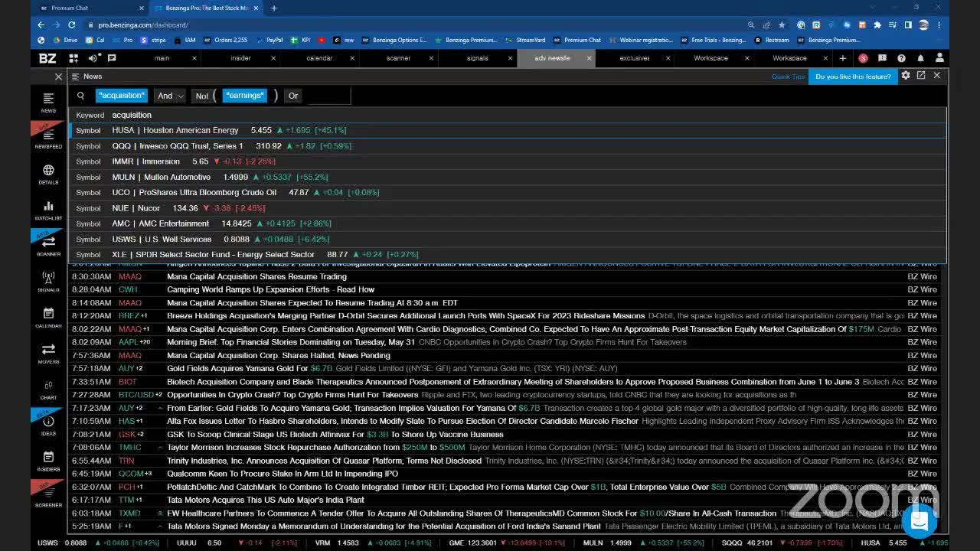Open the Ideas sidebar icon
The width and height of the screenshot is (980, 551).
(x=48, y=425)
